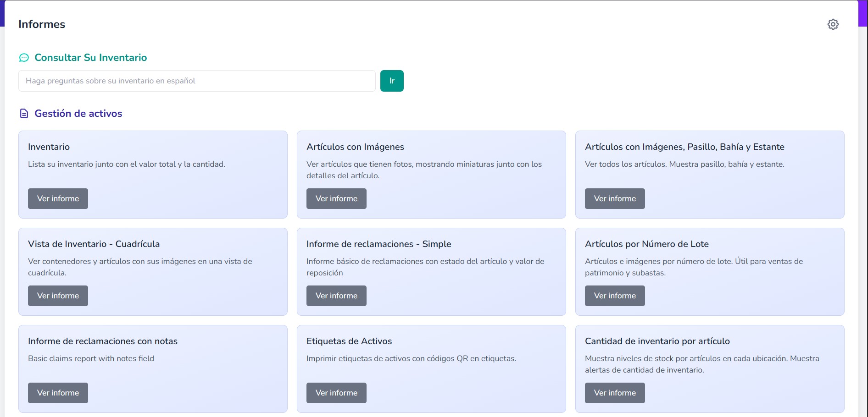The image size is (868, 417).
Task: View the Artículos por Número de Lote report
Action: tap(615, 296)
